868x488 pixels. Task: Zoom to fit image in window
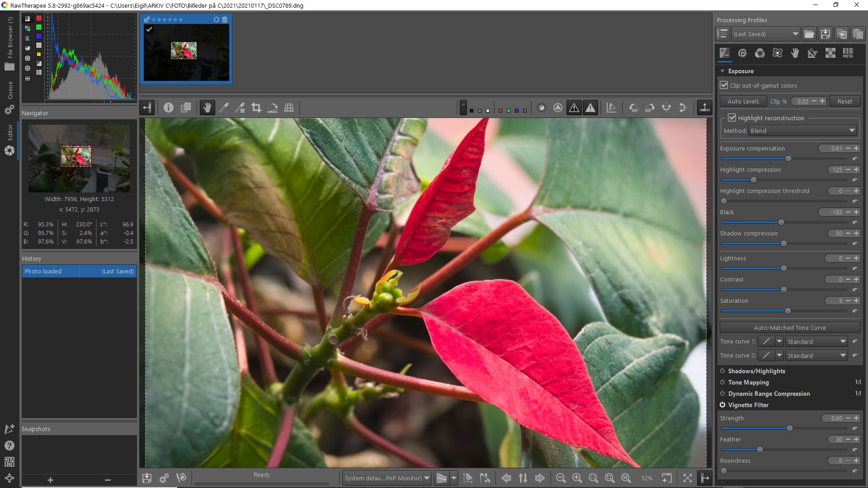tap(593, 478)
